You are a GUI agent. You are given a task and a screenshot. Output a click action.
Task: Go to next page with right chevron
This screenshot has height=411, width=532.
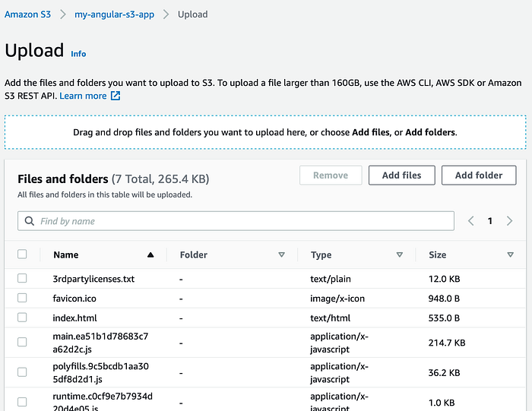(x=509, y=221)
